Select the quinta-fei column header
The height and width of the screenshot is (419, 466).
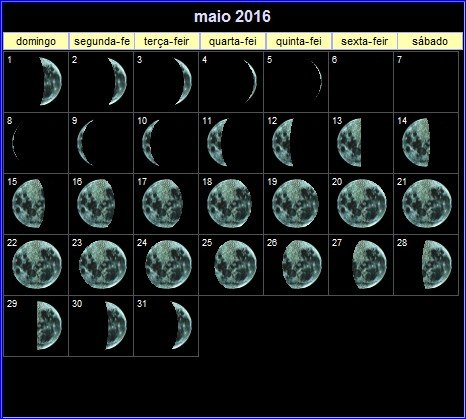299,41
